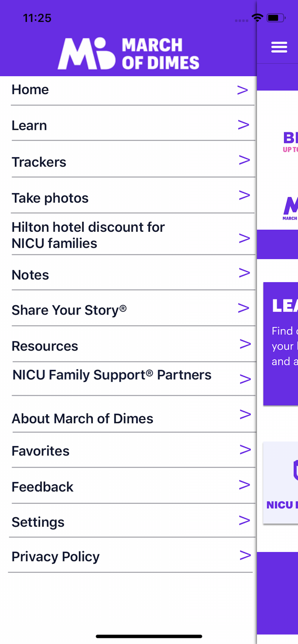Tap the arrow next to Favorites
Image resolution: width=298 pixels, height=644 pixels.
coord(245,450)
